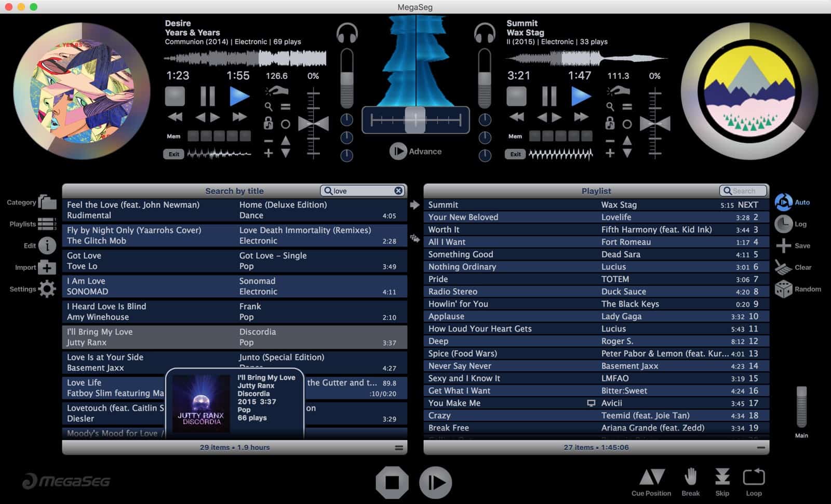Add selected song to playlist arrow

point(414,205)
